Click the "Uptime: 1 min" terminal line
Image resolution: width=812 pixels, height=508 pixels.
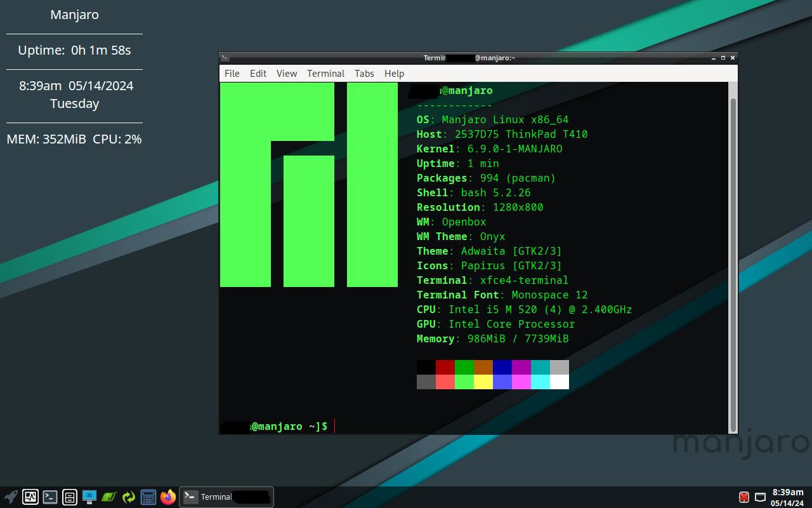point(457,163)
